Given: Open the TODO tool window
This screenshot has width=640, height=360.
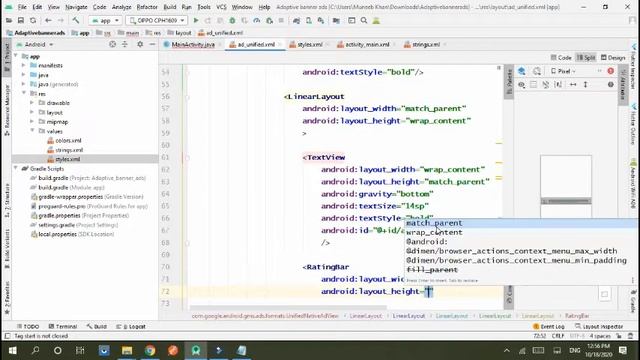Looking at the screenshot, I should pos(28,327).
